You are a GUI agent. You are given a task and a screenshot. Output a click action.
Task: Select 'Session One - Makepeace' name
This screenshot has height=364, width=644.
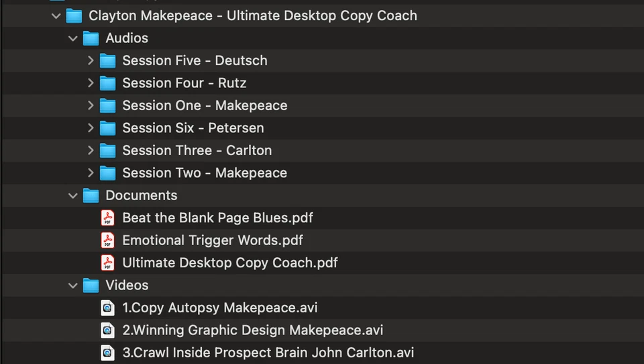[205, 105]
